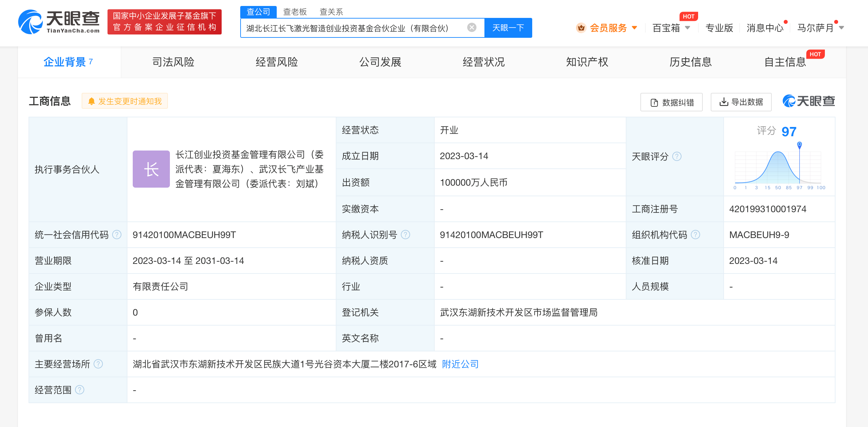Image resolution: width=868 pixels, height=427 pixels.
Task: Click the help icon beside 纳税人识别号
Action: click(405, 234)
